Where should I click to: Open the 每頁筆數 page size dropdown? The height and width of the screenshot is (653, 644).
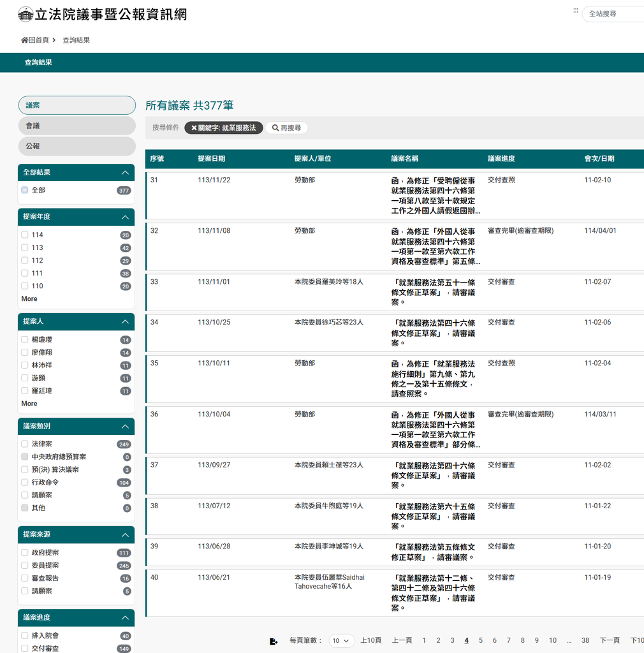[342, 641]
